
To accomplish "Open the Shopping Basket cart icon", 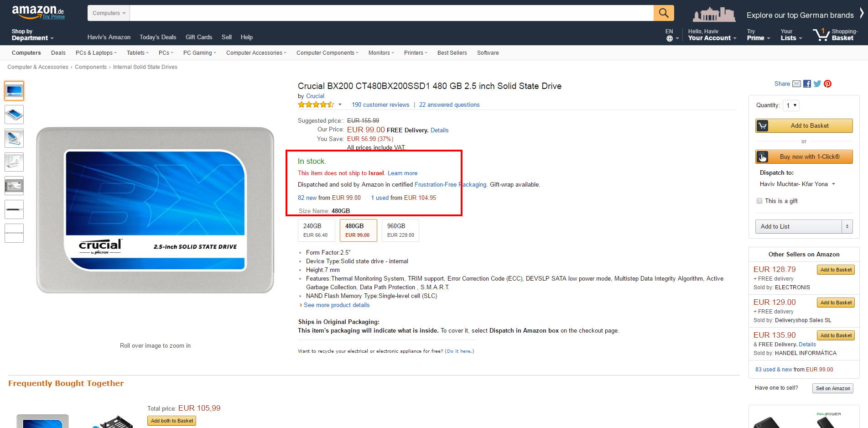I will point(821,35).
